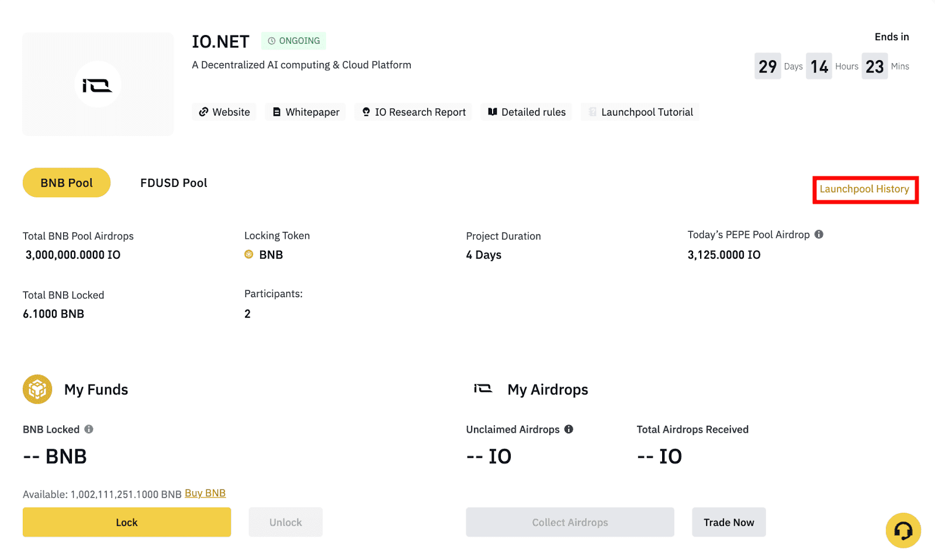Viewport: 935px width, 560px height.
Task: Click info icon beside Unclaimed Airdrops
Action: [x=569, y=429]
